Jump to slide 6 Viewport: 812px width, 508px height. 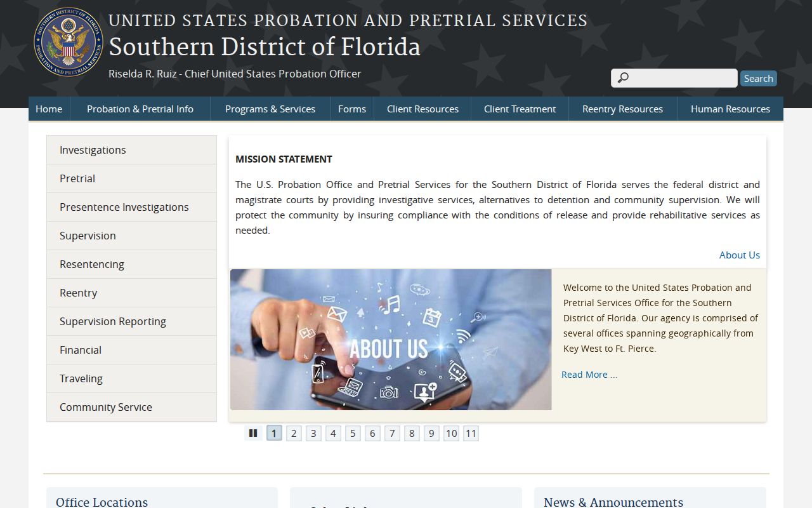tap(372, 433)
